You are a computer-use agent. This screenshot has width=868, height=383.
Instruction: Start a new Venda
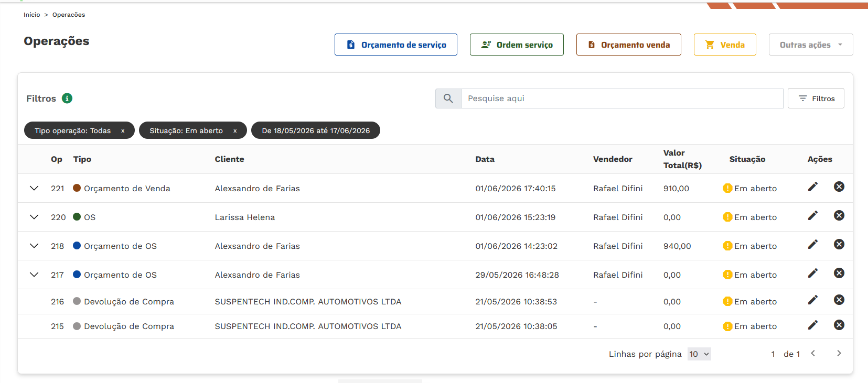pyautogui.click(x=725, y=45)
